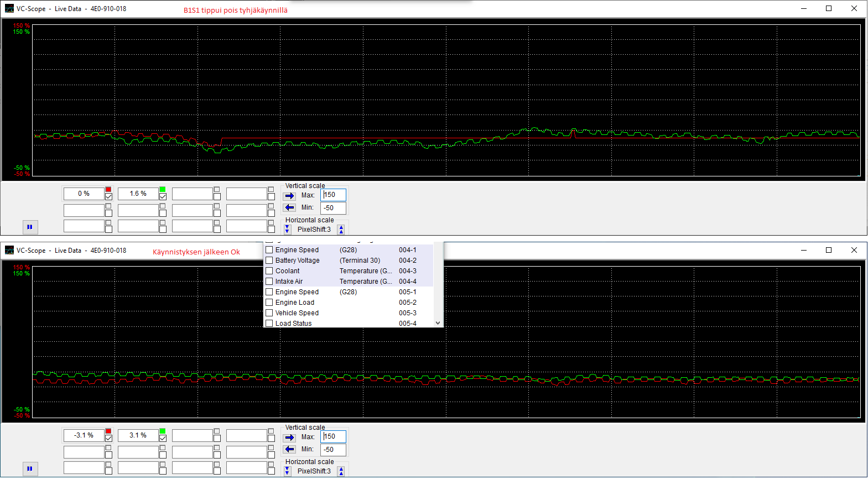
Task: Click green color swatch beside 1.6 % field
Action: coord(163,190)
